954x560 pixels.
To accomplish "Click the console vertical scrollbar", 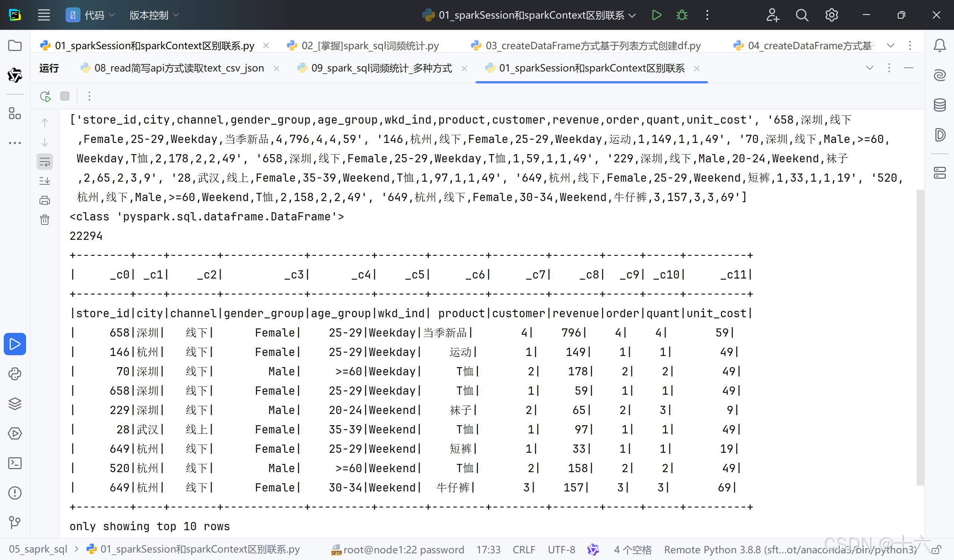I will (920, 337).
